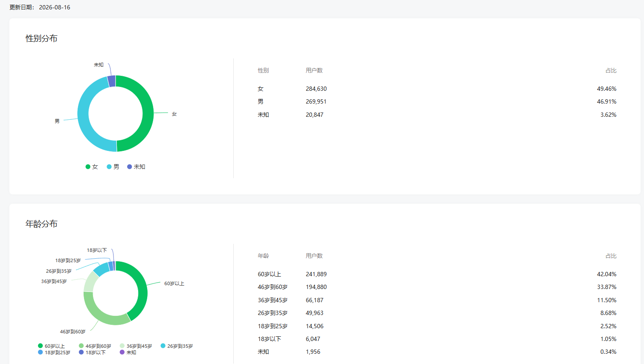Click the 46岁到60岁 row in age table
The width and height of the screenshot is (644, 364).
click(437, 287)
